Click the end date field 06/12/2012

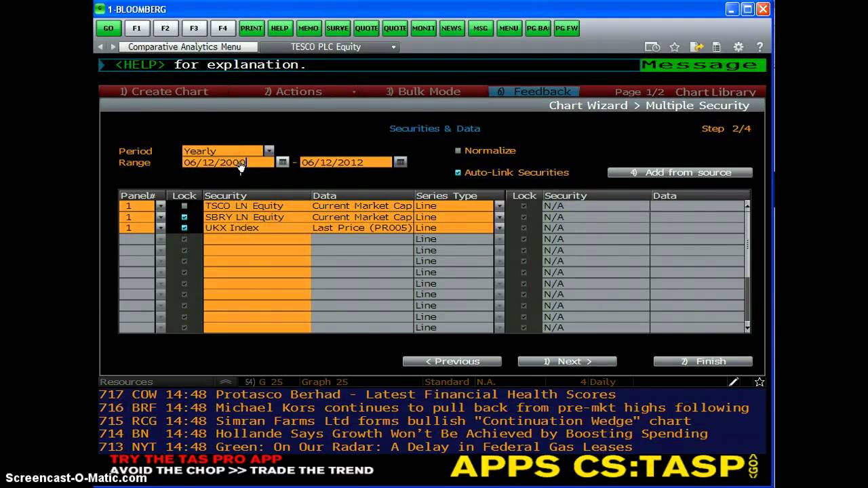click(x=347, y=162)
